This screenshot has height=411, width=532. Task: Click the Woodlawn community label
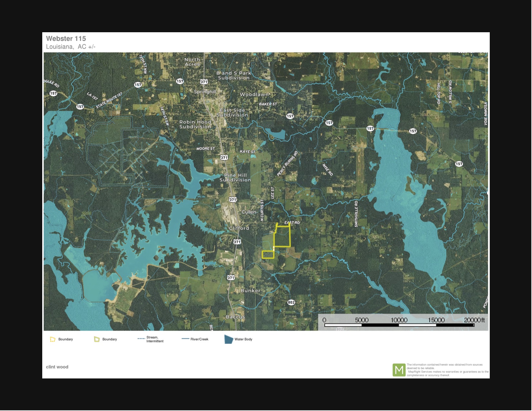254,95
